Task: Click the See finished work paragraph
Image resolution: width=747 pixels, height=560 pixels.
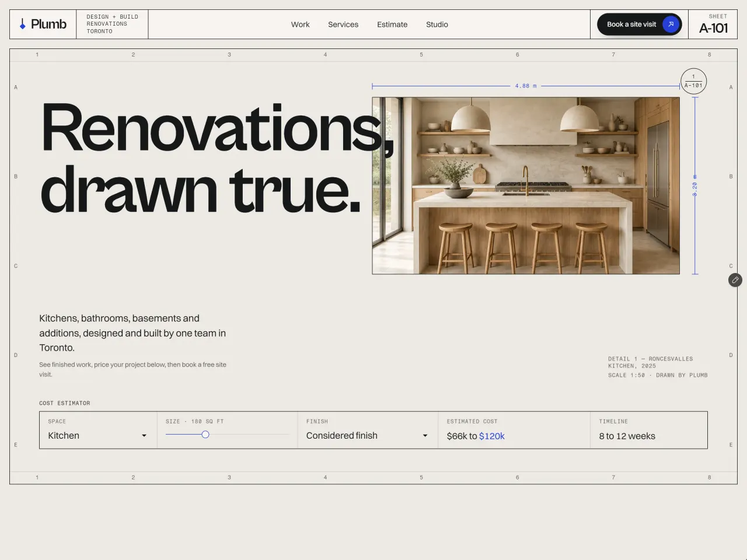Action: click(132, 369)
